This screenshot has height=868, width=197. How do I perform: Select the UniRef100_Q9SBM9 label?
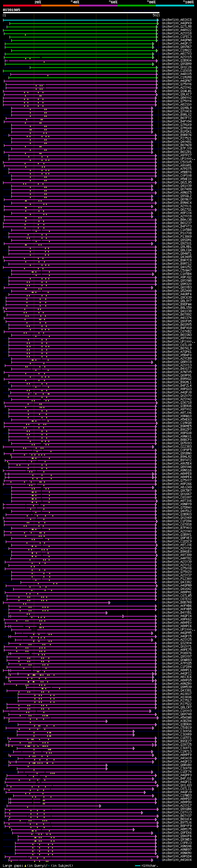(x=177, y=64)
